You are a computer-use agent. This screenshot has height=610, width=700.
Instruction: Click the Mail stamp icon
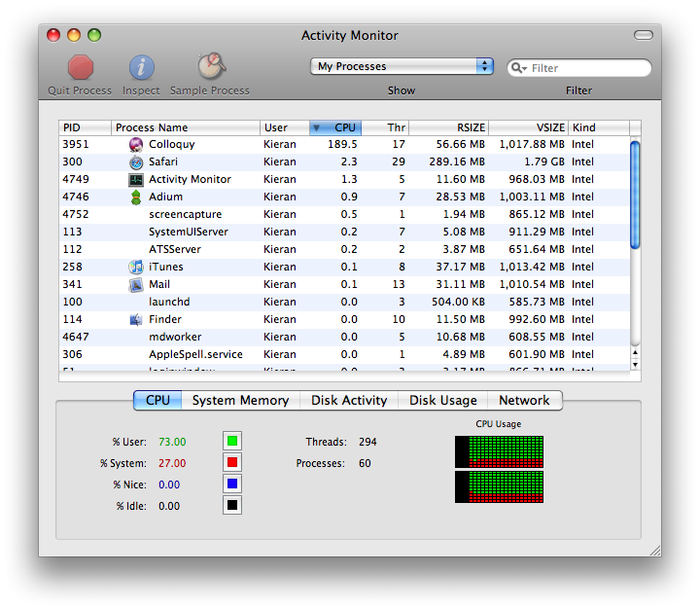point(136,285)
